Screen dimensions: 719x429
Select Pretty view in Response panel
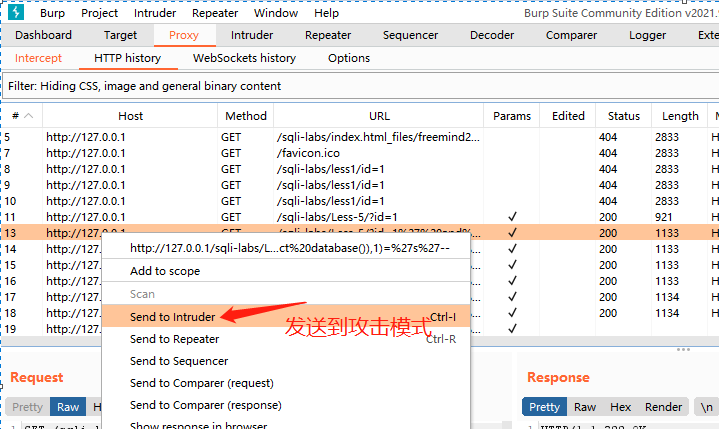[x=544, y=407]
